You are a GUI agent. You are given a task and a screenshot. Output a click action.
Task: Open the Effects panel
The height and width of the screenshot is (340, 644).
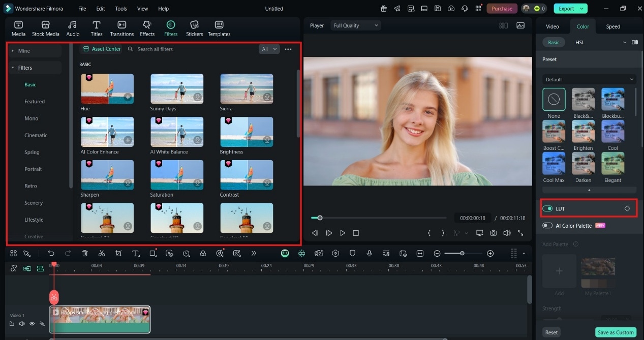147,28
